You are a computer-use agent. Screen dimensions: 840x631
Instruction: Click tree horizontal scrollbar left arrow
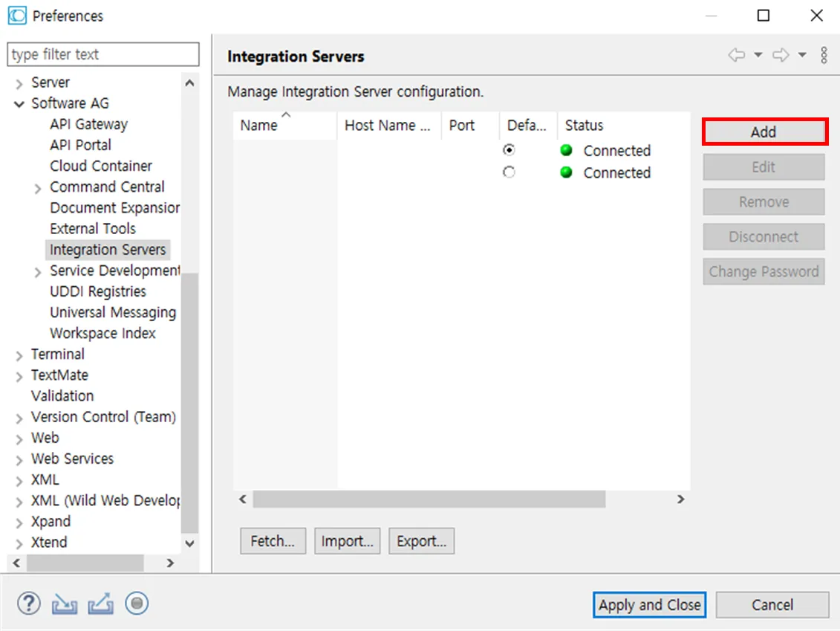tap(16, 563)
